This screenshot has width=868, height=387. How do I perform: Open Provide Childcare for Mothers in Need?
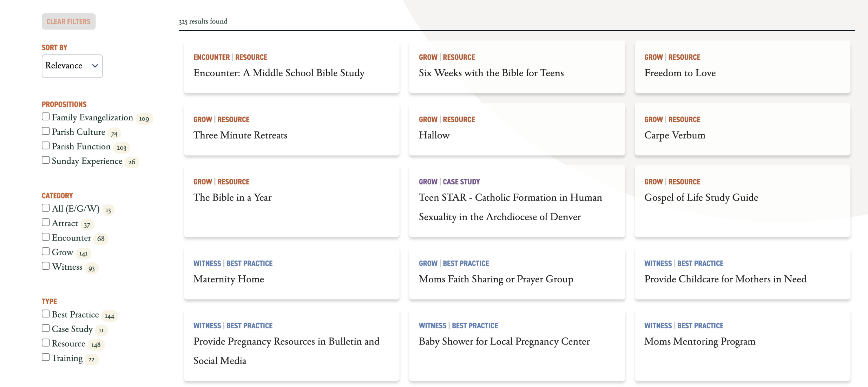[742, 273]
